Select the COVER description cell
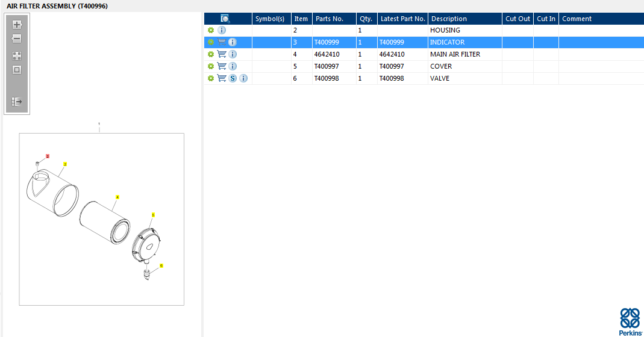The image size is (644, 337). [465, 66]
